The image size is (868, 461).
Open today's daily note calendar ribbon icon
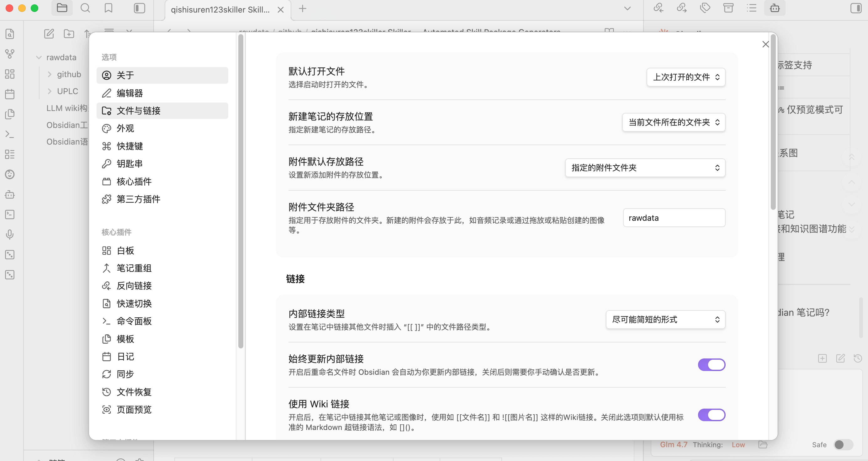tap(10, 94)
